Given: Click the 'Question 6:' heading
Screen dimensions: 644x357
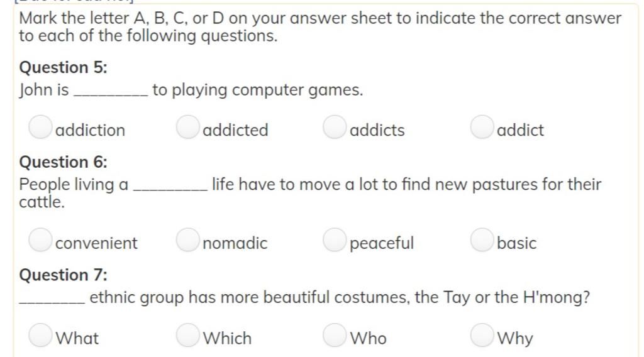Looking at the screenshot, I should 64,162.
